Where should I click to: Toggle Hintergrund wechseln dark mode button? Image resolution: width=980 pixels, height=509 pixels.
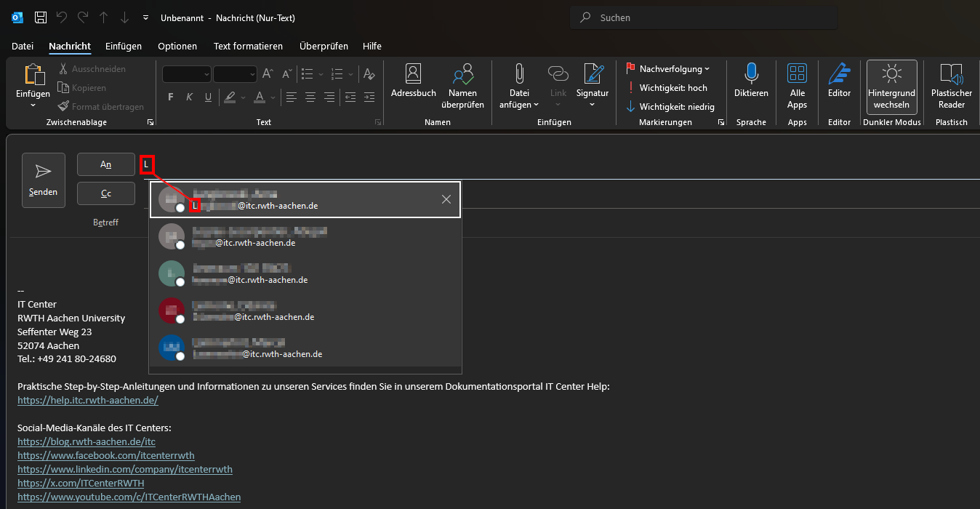pyautogui.click(x=891, y=87)
